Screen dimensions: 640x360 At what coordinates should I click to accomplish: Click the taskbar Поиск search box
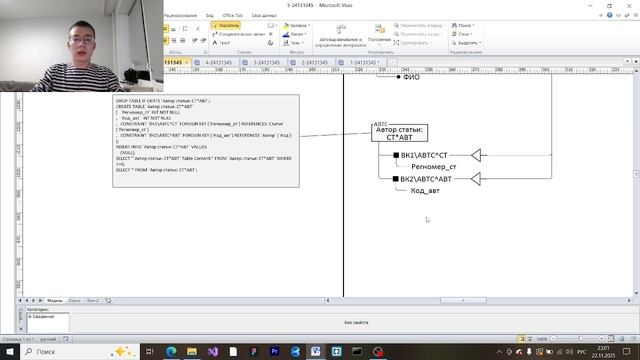point(80,351)
